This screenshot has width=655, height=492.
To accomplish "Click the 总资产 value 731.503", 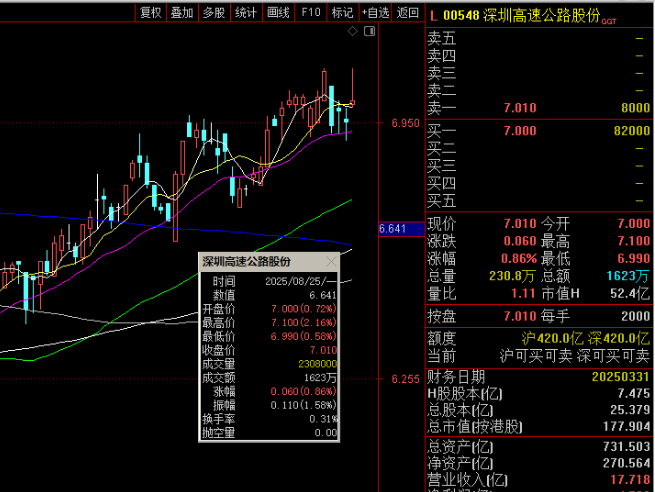I will tap(627, 447).
